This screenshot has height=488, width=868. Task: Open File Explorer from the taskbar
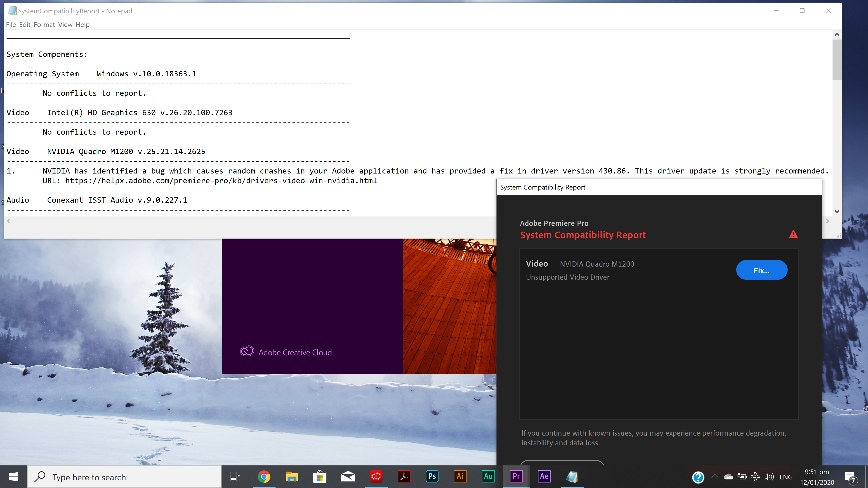(292, 476)
